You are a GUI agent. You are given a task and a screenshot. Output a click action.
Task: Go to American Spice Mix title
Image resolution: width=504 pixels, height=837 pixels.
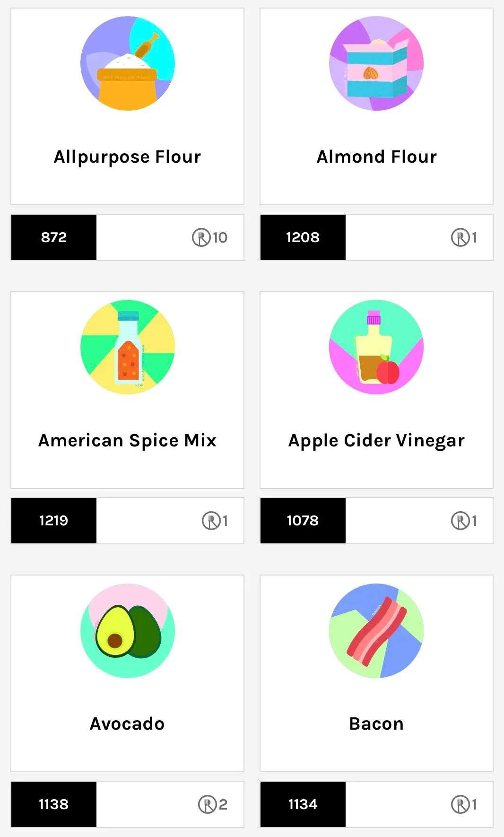[x=128, y=441]
